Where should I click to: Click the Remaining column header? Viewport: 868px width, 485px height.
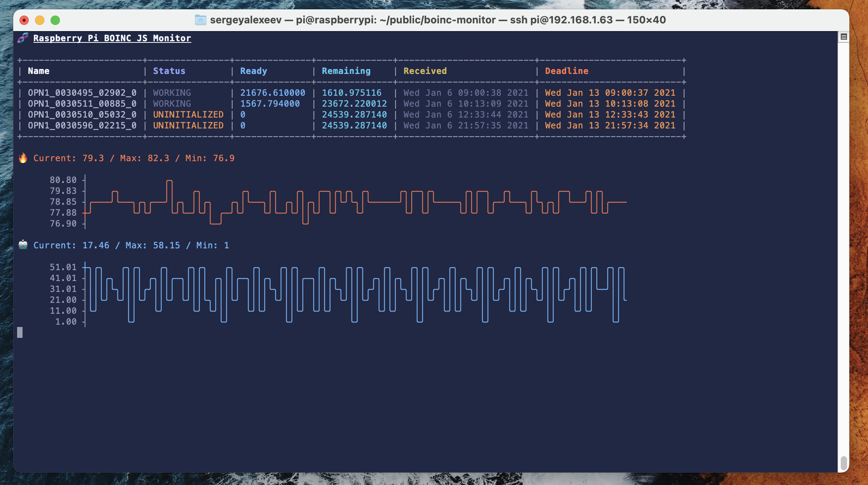346,71
